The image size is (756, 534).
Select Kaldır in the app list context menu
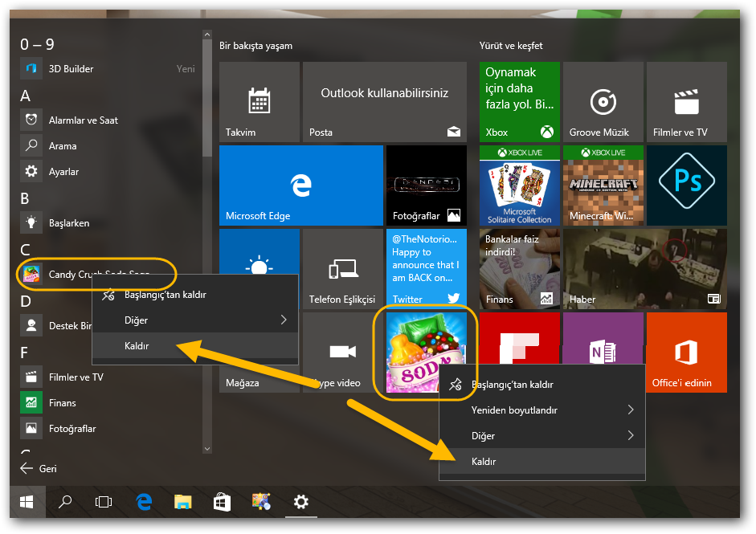(x=195, y=345)
